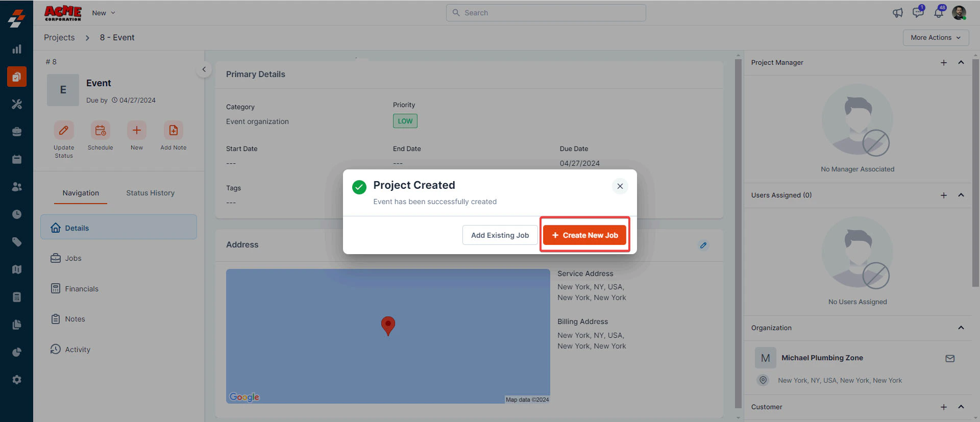Click the organization email envelope icon
Screen dimensions: 980x422
(x=950, y=359)
